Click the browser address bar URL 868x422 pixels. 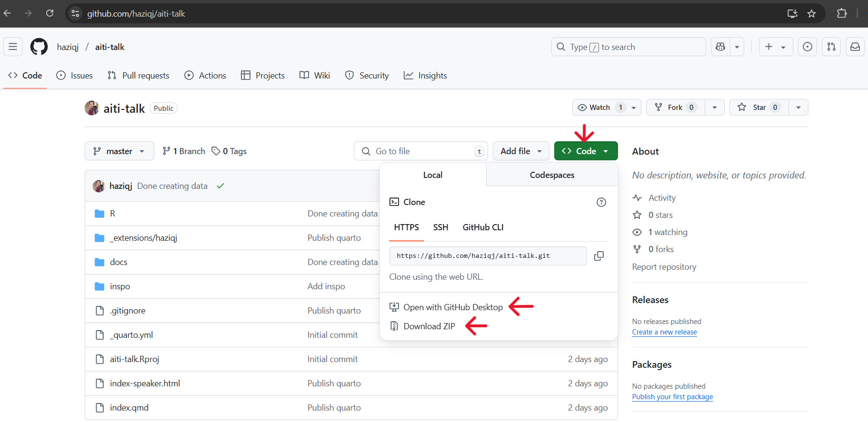pyautogui.click(x=136, y=13)
